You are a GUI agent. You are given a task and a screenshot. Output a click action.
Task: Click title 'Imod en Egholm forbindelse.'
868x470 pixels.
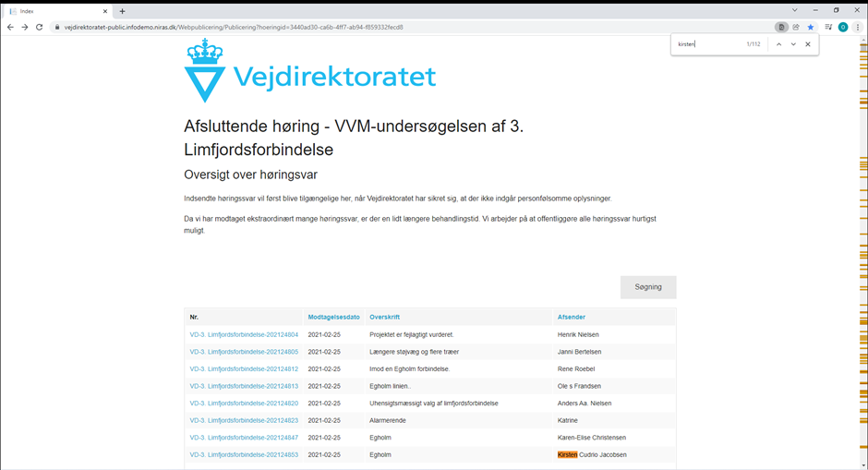point(410,368)
